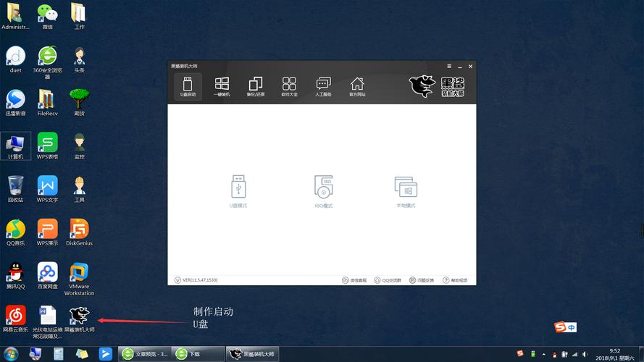Image resolution: width=644 pixels, height=362 pixels.
Task: Launch 迅雷影音 desktop shortcut
Action: point(15,103)
